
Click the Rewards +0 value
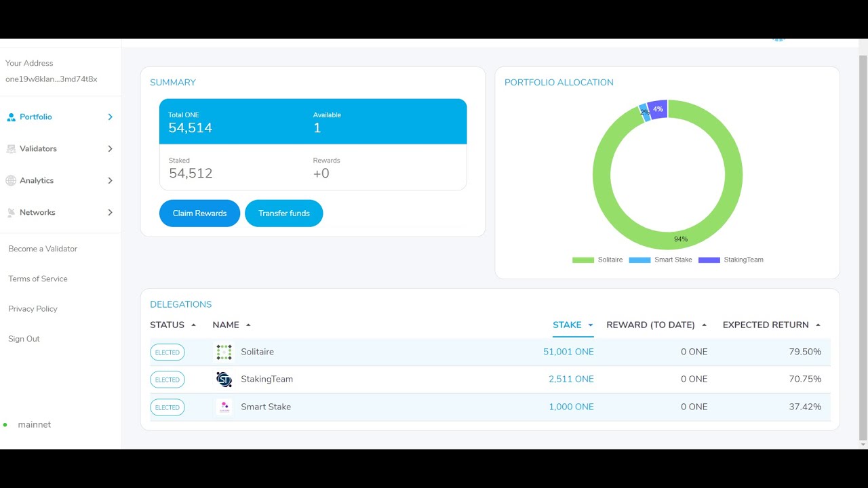321,174
